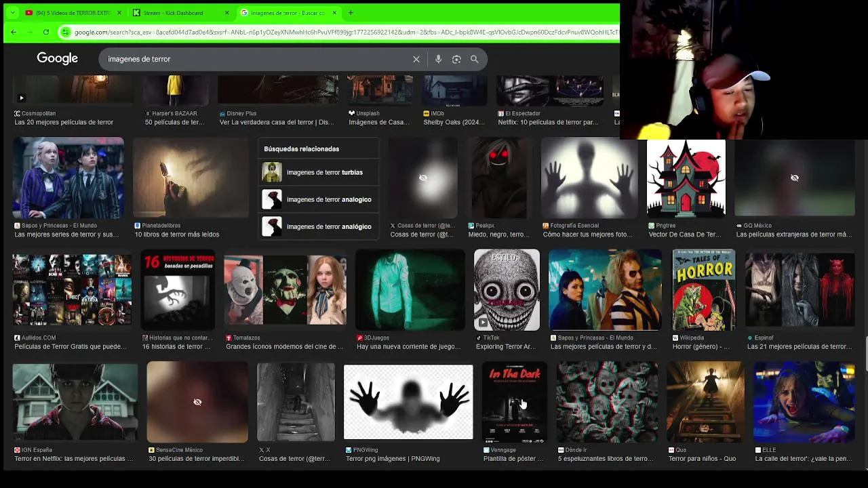Open the Pngtree haunted house vector
Viewport: 868px width, 488px height.
686,178
